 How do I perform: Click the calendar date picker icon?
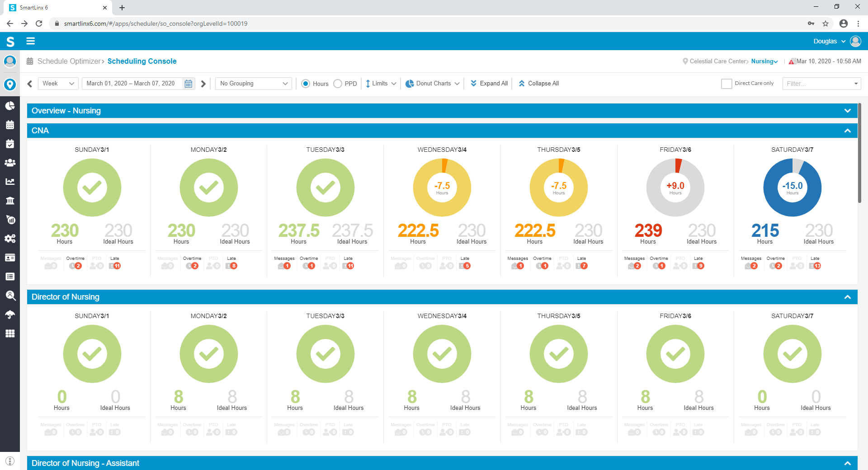(x=189, y=84)
